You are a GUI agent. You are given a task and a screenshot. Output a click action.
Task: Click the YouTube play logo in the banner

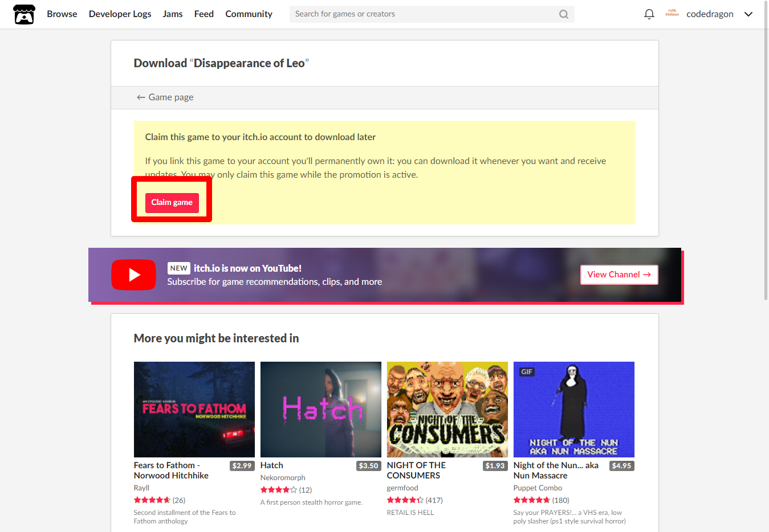(133, 275)
